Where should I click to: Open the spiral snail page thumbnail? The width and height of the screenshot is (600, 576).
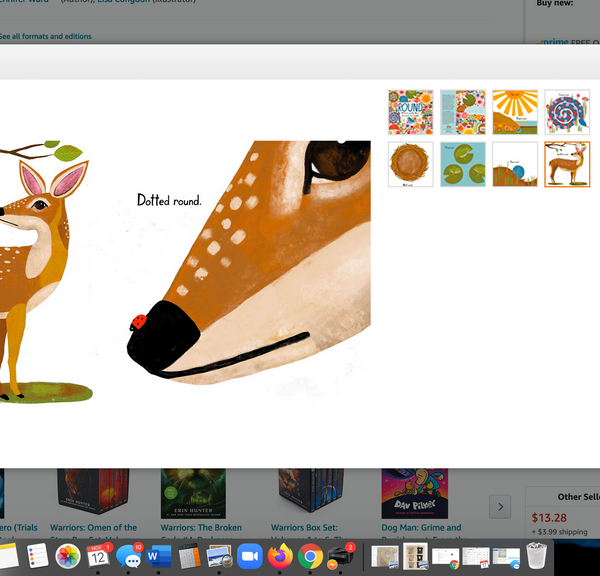pyautogui.click(x=567, y=112)
